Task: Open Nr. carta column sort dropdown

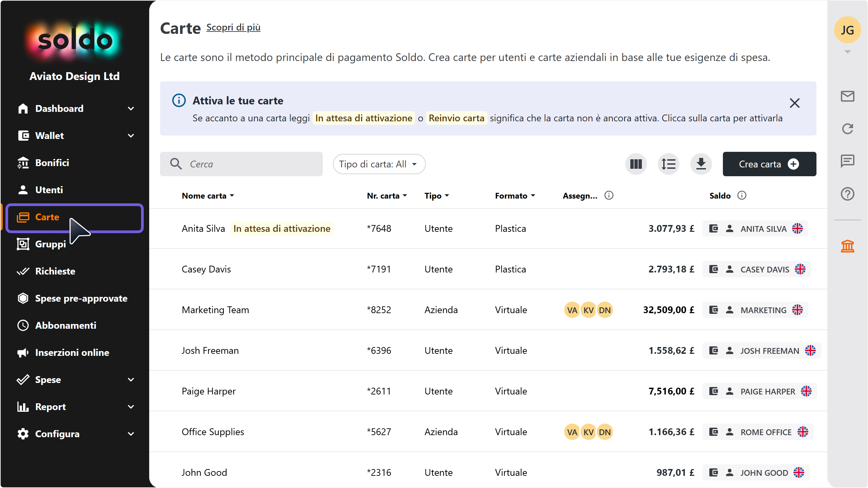Action: [387, 196]
